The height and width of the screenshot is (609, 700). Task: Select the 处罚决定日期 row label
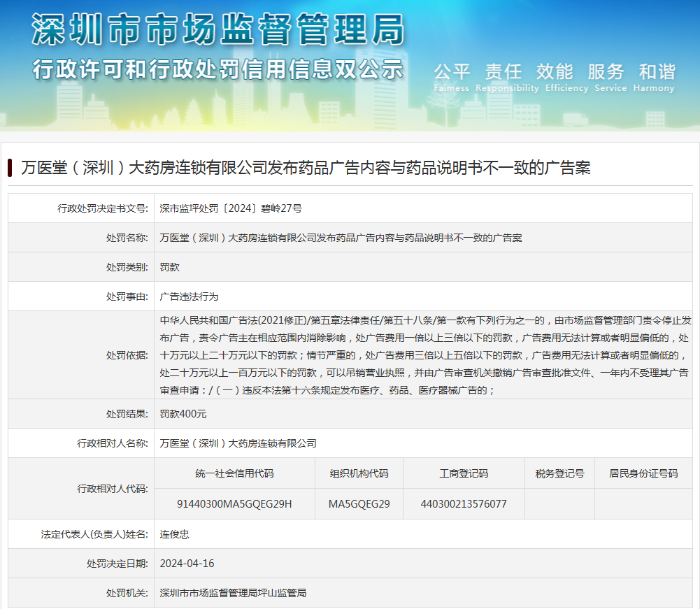[x=117, y=564]
